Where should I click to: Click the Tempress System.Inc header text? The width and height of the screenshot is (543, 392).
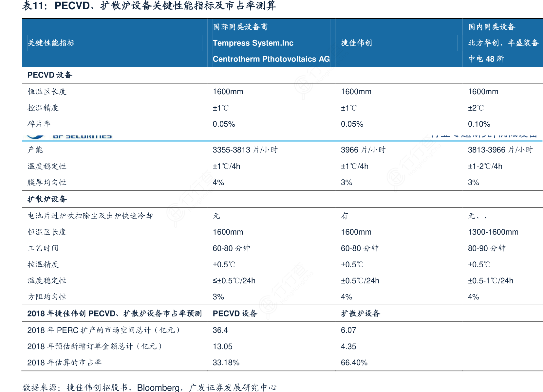[x=253, y=43]
